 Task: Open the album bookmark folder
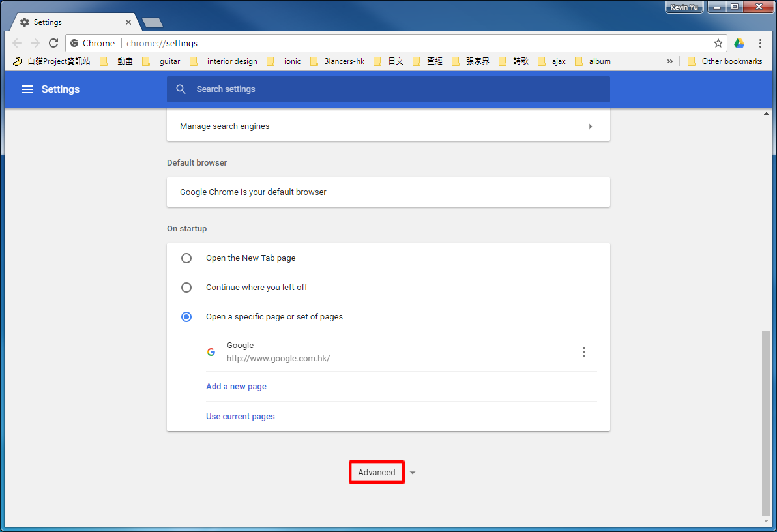(593, 61)
